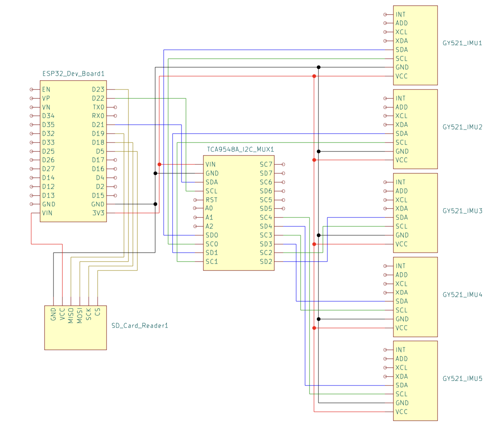Pick the EN pin on the ESP32 board
The height and width of the screenshot is (428, 504).
[x=46, y=89]
